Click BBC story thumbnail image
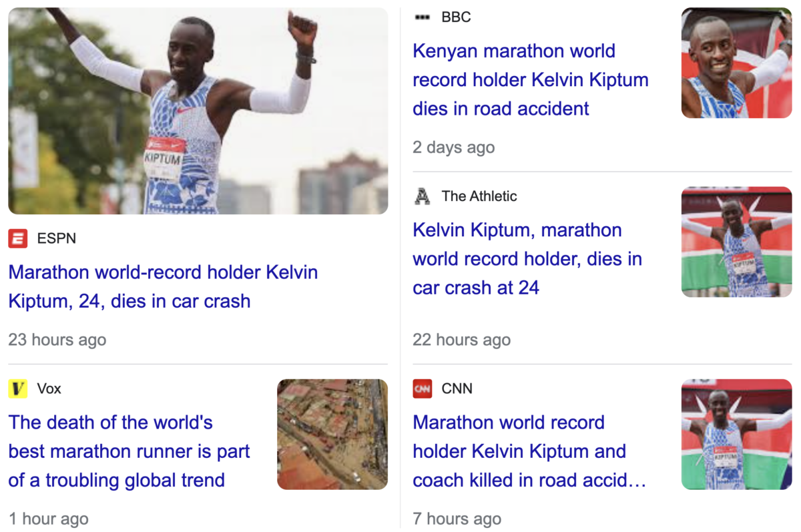801x532 pixels. (x=736, y=63)
